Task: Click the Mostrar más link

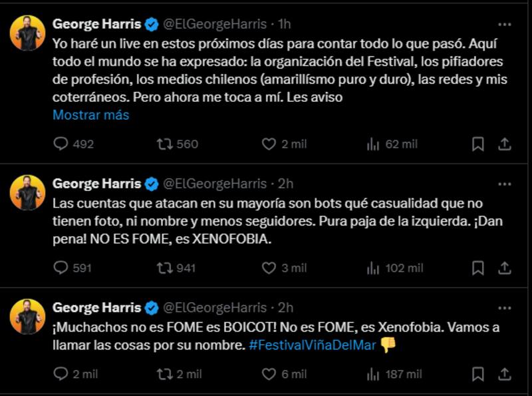Action: (91, 114)
